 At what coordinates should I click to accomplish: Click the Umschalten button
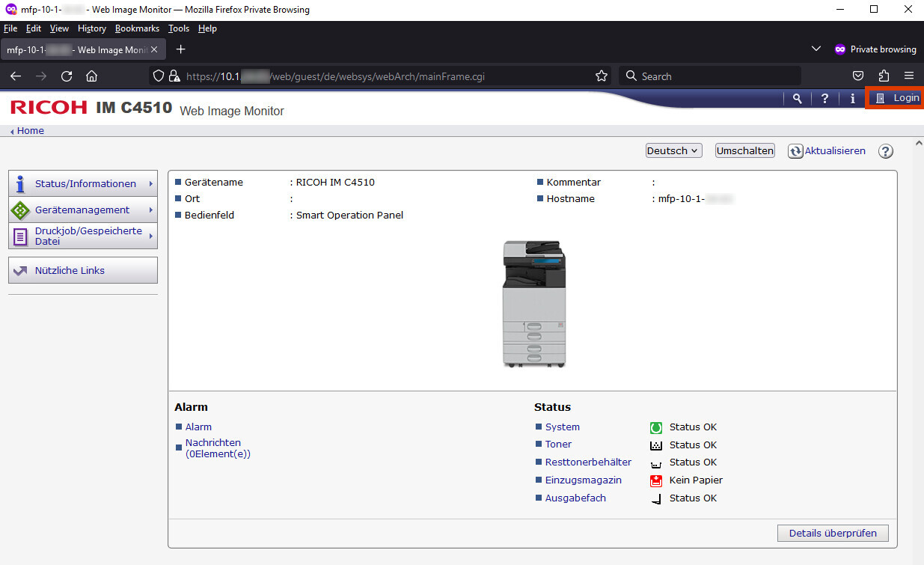coord(744,150)
